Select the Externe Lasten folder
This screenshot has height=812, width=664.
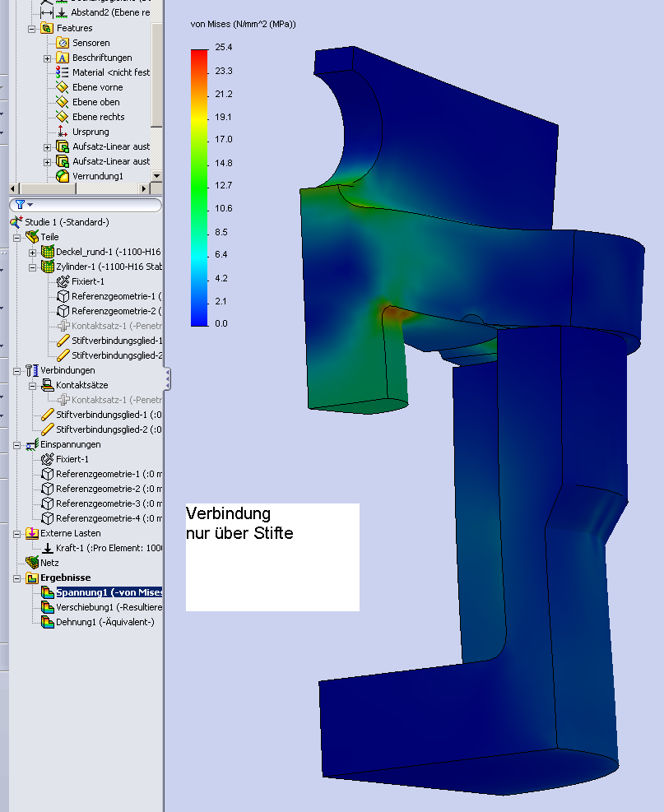[71, 533]
